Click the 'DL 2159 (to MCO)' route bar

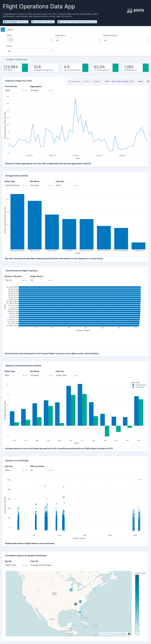80,287
